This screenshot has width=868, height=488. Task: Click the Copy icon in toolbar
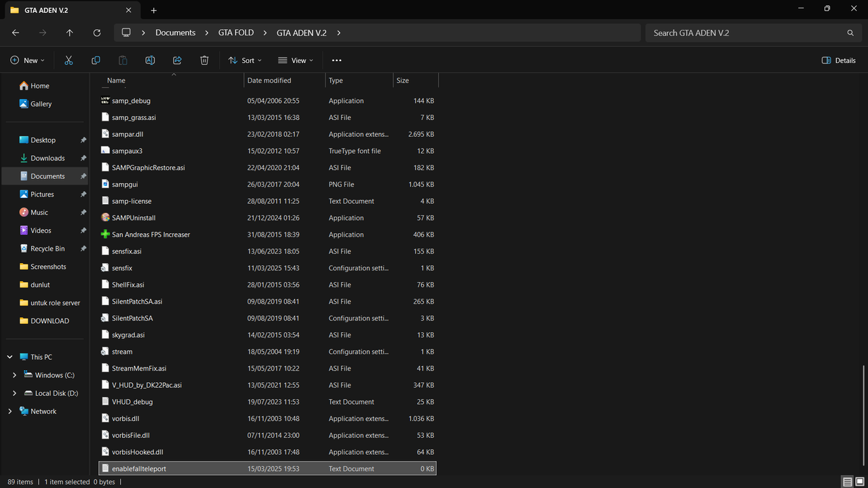click(x=96, y=60)
